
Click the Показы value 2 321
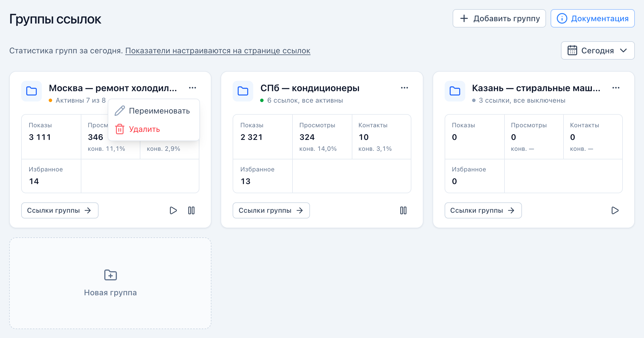(252, 137)
